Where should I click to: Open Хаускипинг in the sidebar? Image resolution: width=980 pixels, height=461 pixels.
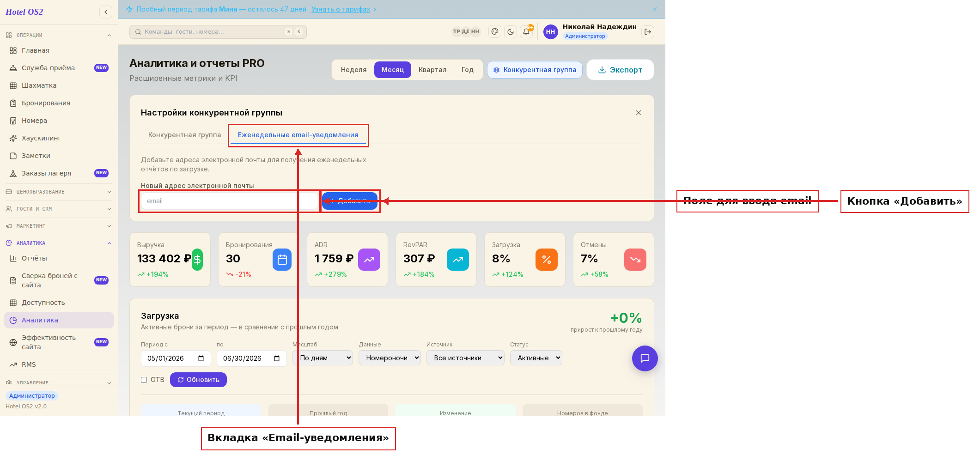point(59,138)
